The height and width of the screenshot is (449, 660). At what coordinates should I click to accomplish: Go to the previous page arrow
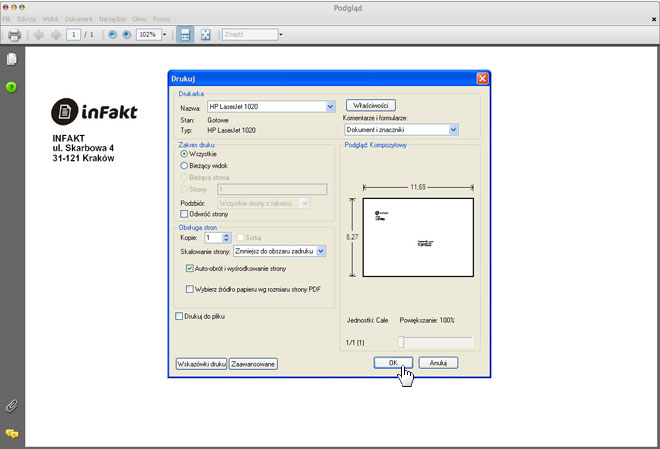[39, 35]
